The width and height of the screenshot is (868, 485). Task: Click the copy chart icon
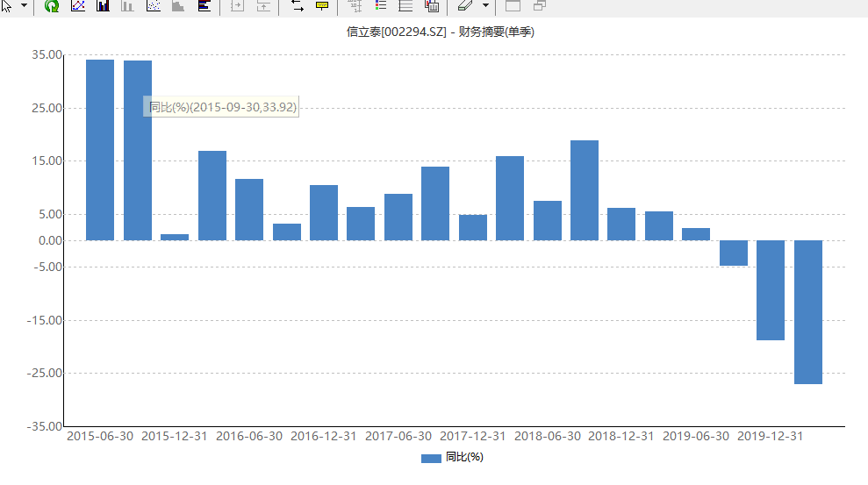click(432, 5)
